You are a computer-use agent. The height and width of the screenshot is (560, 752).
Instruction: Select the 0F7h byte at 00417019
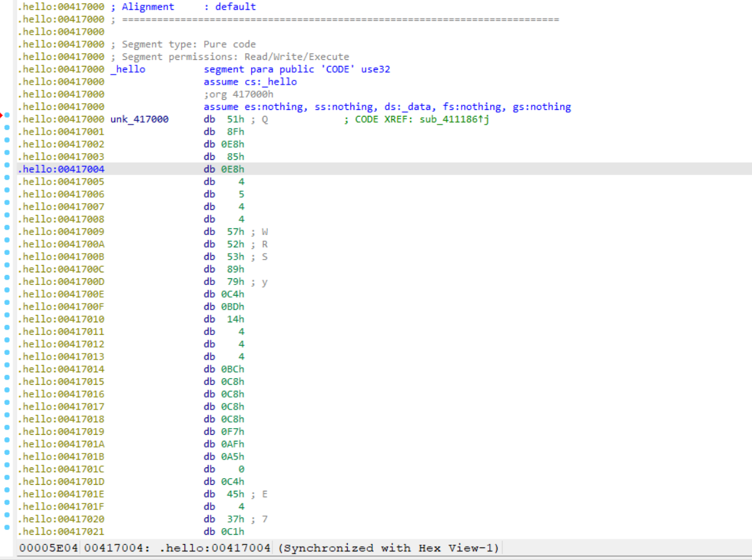pyautogui.click(x=232, y=432)
